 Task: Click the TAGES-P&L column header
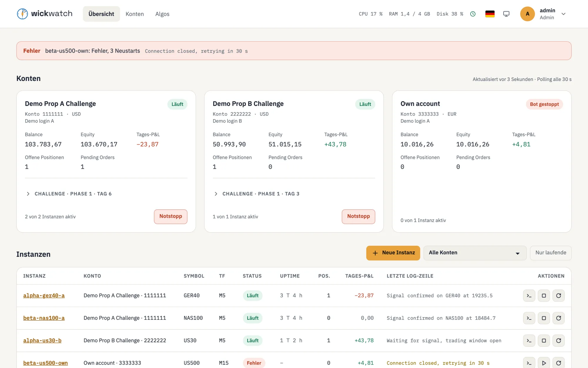[x=359, y=276]
